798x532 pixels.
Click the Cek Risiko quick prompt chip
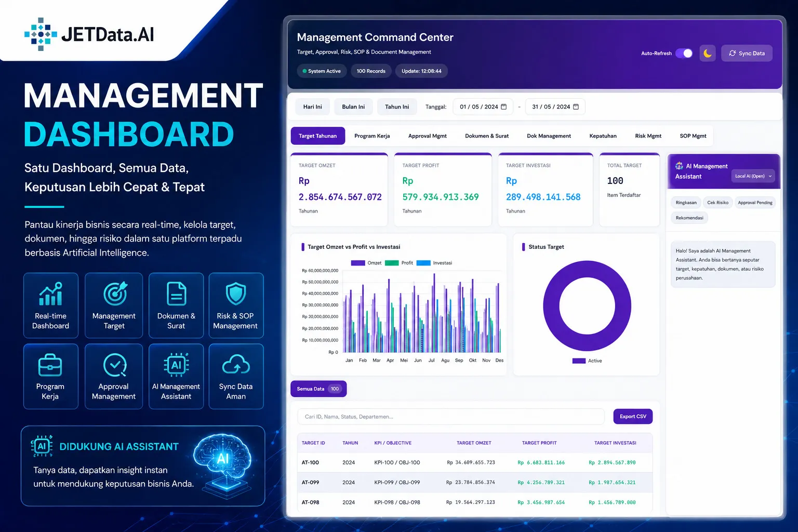[717, 203]
